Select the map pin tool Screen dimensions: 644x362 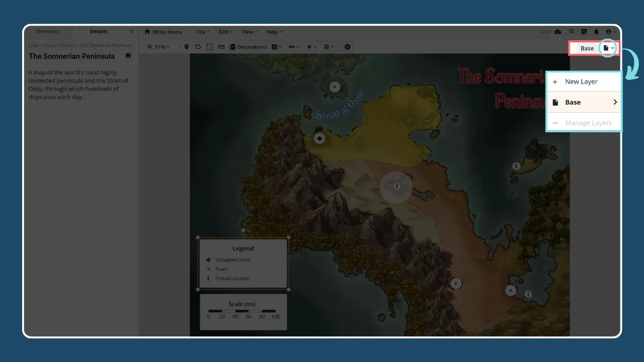[x=187, y=47]
